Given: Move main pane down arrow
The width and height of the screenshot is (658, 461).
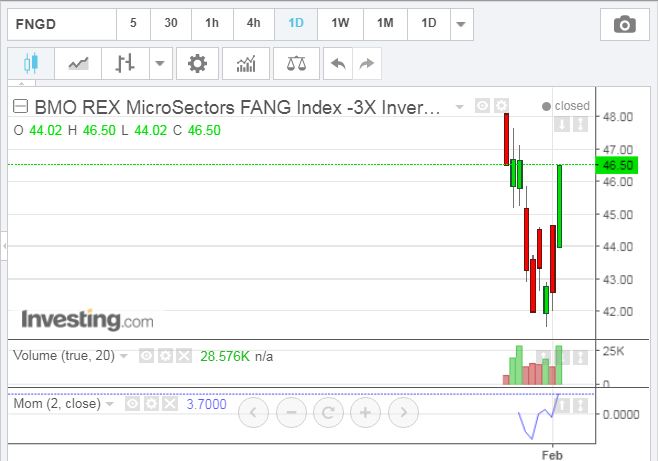Looking at the screenshot, I should tap(562, 124).
